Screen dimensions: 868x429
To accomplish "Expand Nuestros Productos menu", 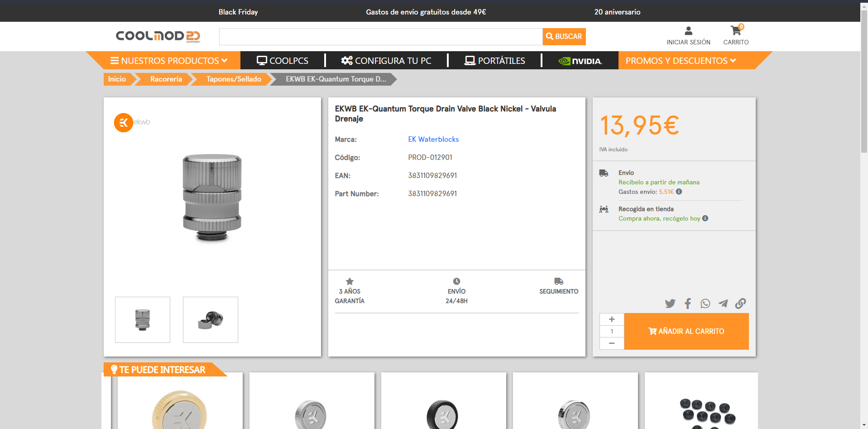I will click(x=169, y=61).
